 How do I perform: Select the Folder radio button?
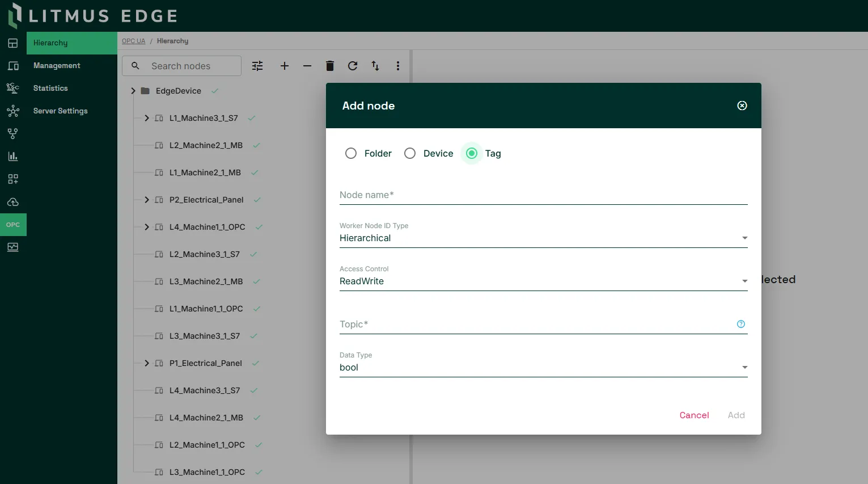pyautogui.click(x=351, y=153)
